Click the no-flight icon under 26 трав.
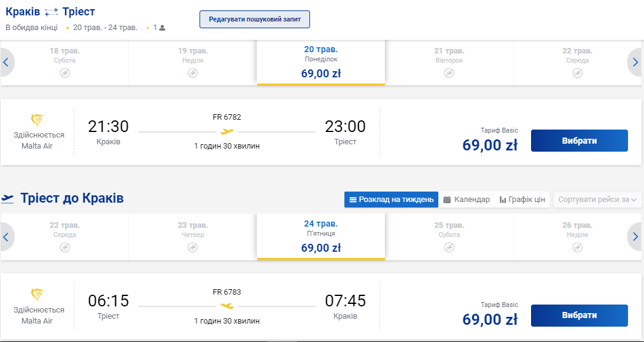The image size is (644, 342). click(x=577, y=247)
